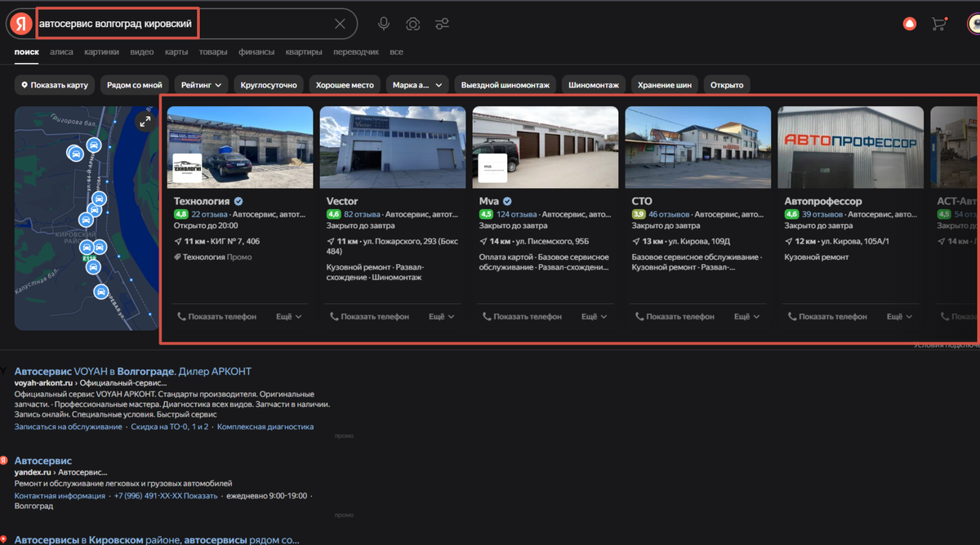Screen dimensions: 980x545
Task: Show phone for СТО
Action: [x=675, y=316]
